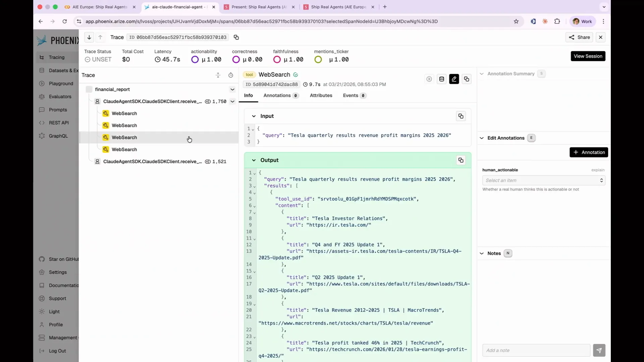Send the note with paper plane button
The image size is (644, 362).
click(599, 350)
